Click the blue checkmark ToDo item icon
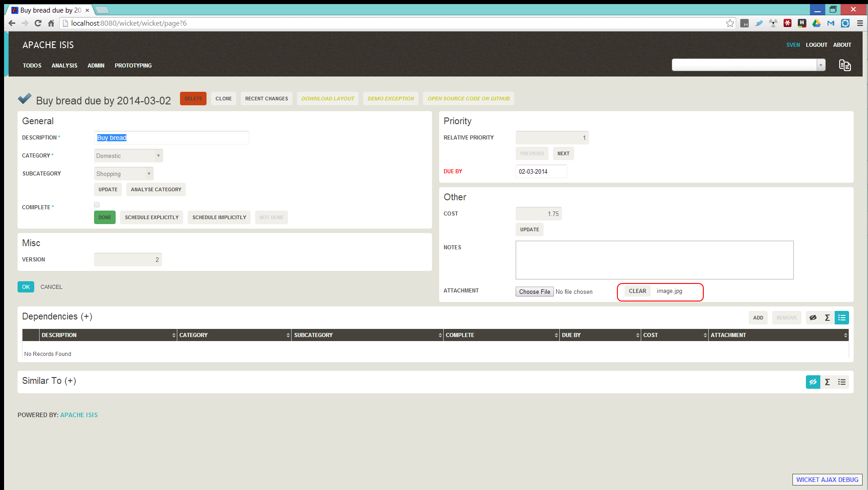 click(x=25, y=99)
